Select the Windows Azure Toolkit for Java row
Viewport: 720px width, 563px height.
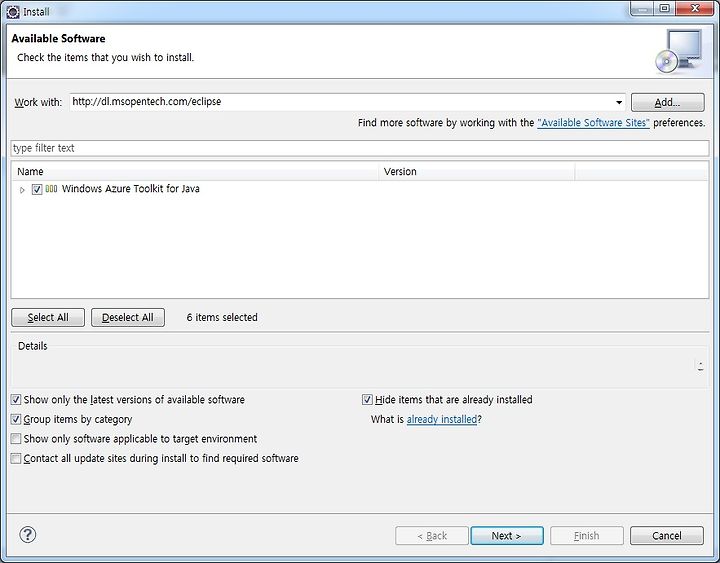[360, 189]
